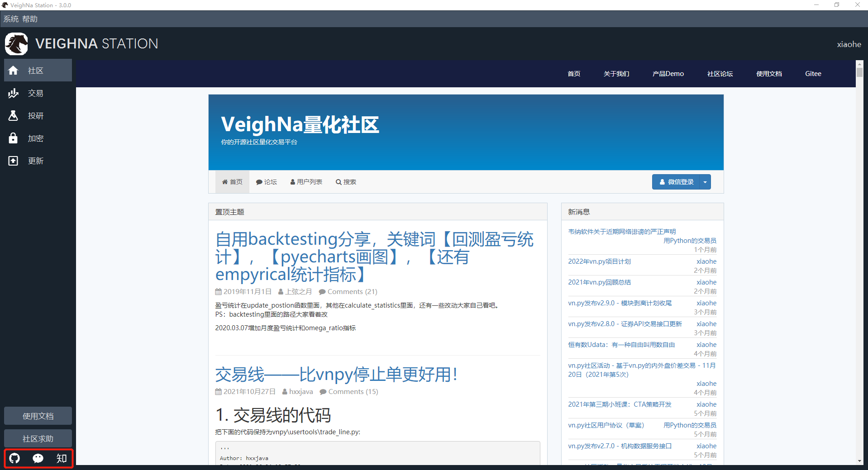
Task: Open the 用户列表 tab
Action: pyautogui.click(x=306, y=181)
